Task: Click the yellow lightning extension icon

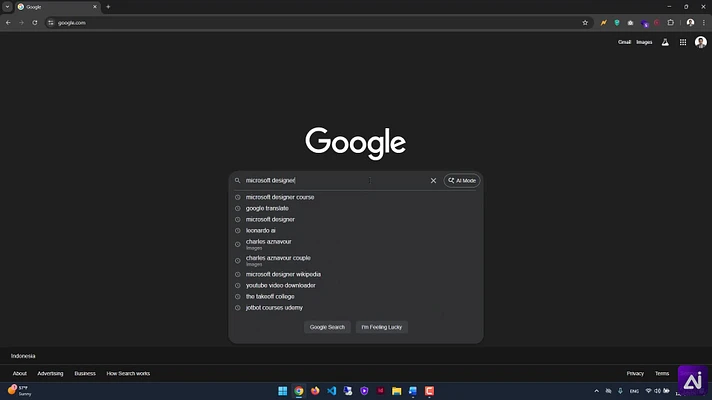Action: click(x=603, y=23)
